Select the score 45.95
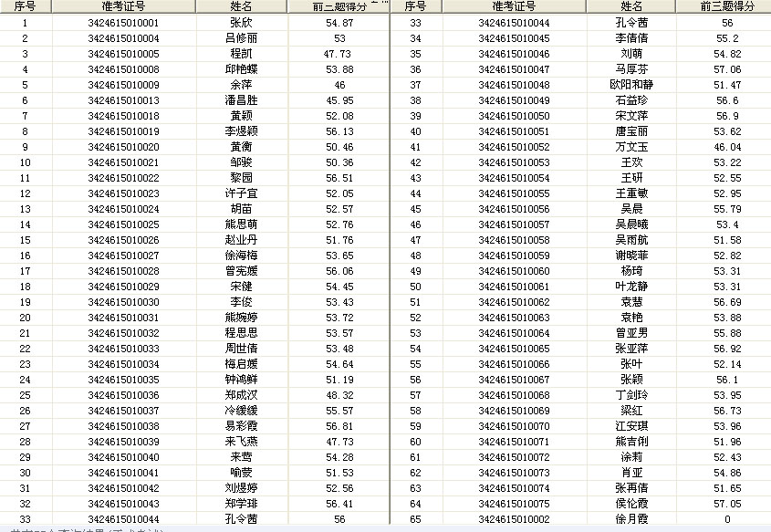Viewport: 771px width, 532px height. [x=339, y=100]
